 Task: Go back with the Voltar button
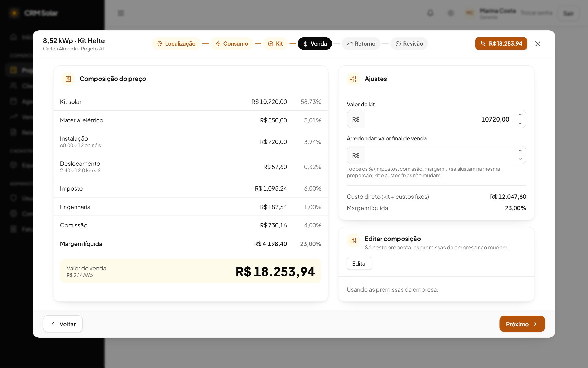tap(63, 324)
